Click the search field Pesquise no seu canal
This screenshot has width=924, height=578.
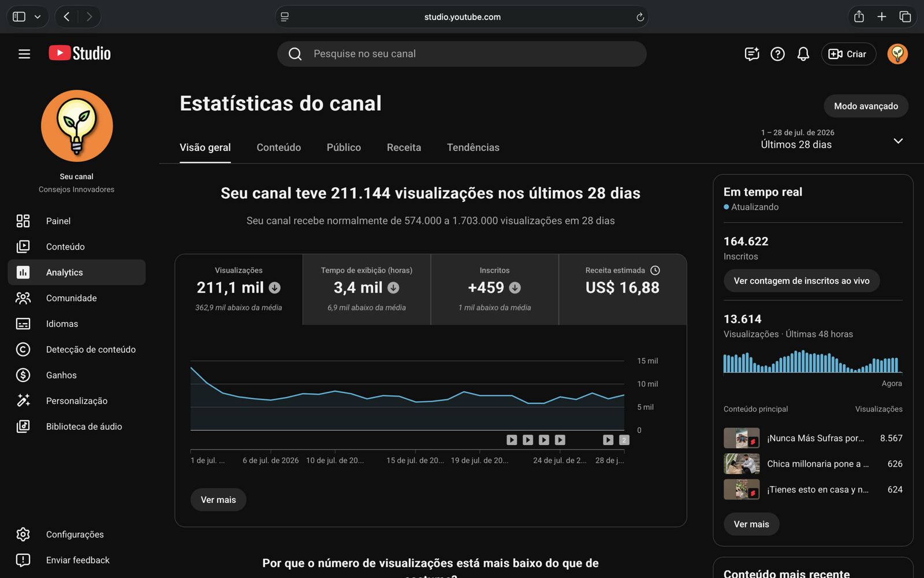tap(461, 54)
